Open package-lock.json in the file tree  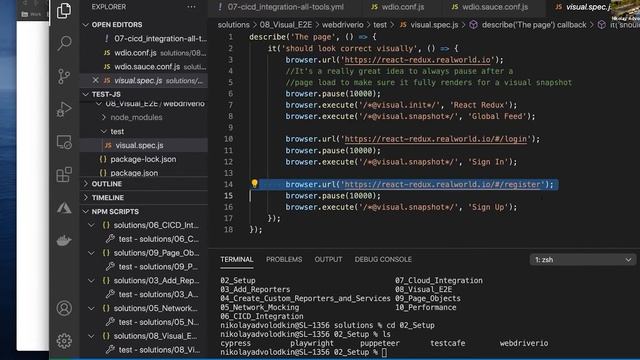143,159
